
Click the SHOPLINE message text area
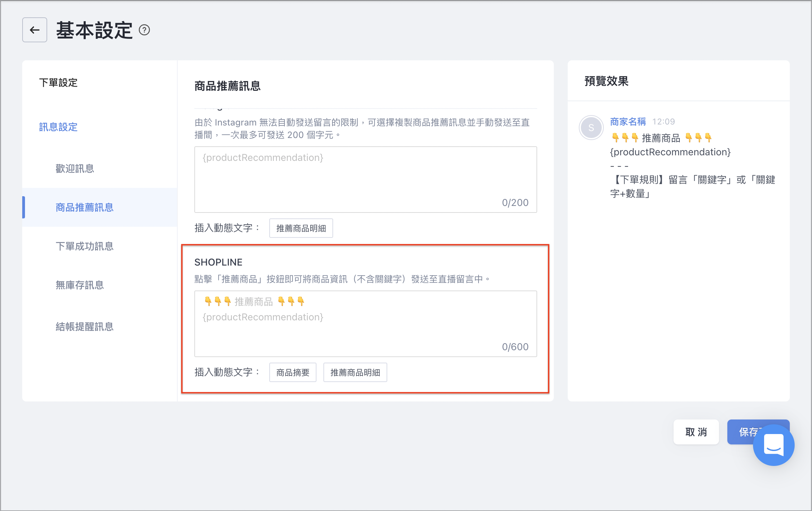pyautogui.click(x=366, y=324)
